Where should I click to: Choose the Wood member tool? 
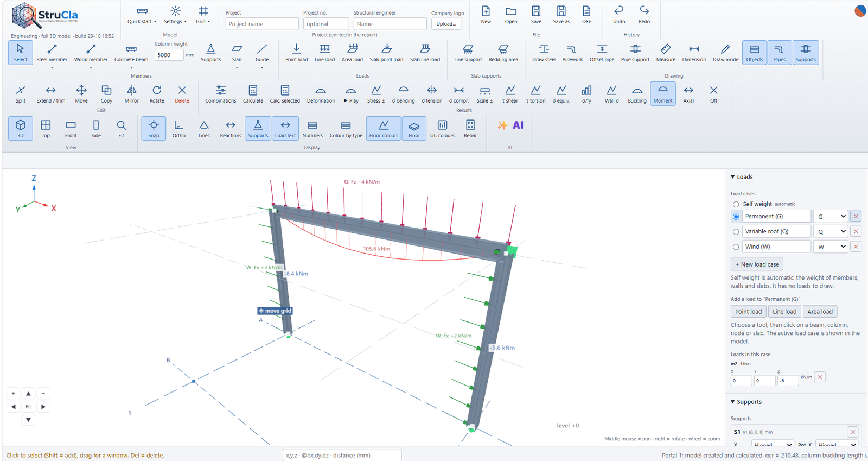click(91, 53)
